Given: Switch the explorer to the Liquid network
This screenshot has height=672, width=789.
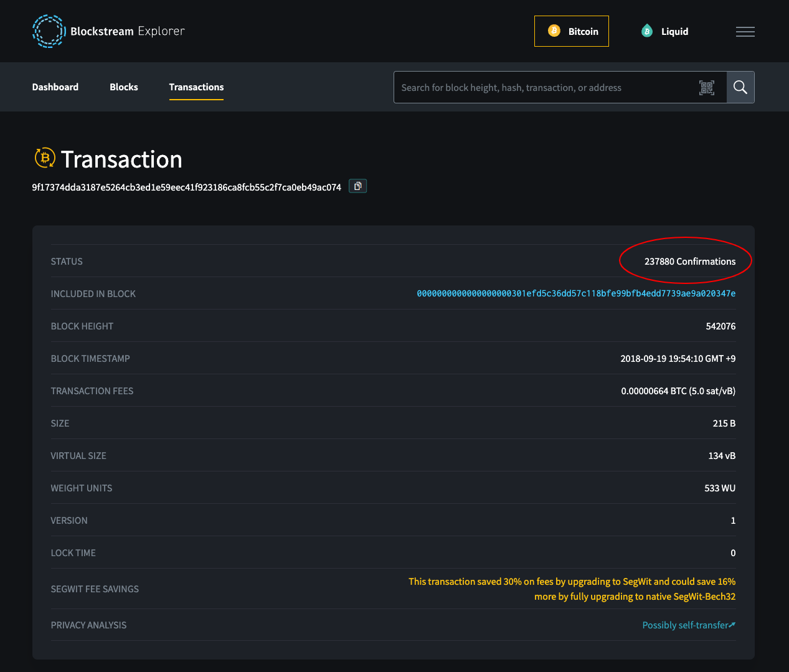Looking at the screenshot, I should (664, 30).
